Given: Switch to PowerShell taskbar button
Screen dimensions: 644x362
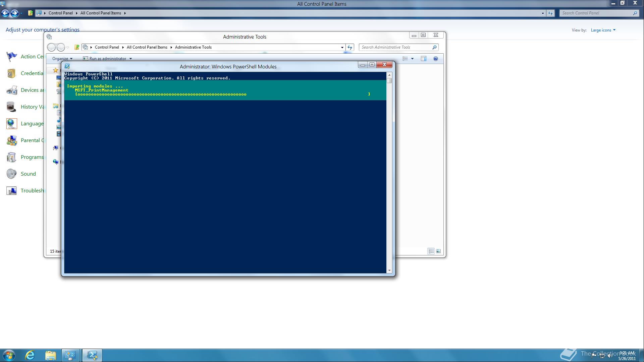Looking at the screenshot, I should point(92,355).
